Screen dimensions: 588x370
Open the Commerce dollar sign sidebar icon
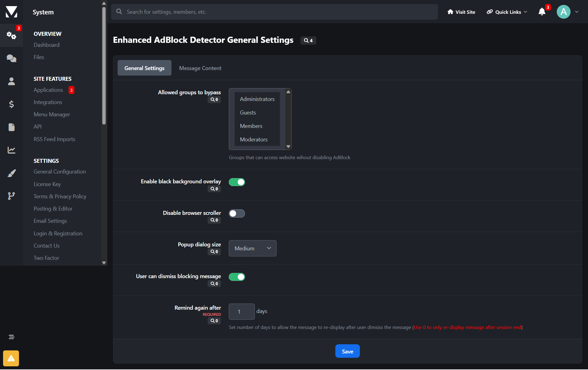11,104
